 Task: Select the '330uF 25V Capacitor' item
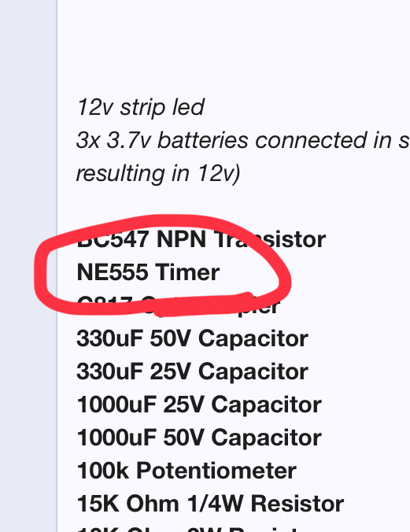click(193, 371)
